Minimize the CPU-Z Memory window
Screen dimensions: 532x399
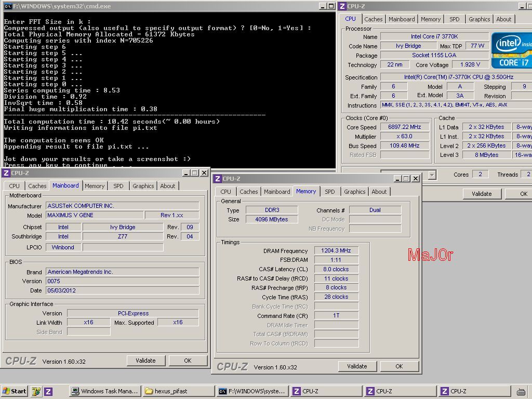click(x=397, y=179)
